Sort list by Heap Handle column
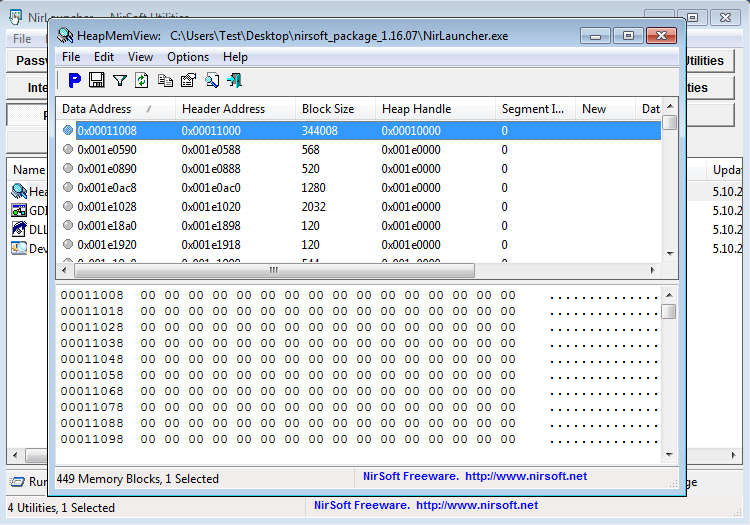This screenshot has height=525, width=750. tap(416, 109)
